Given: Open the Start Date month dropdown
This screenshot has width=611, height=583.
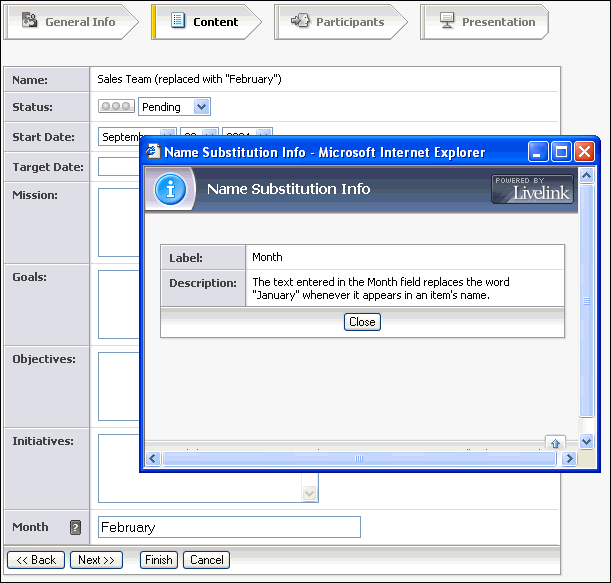Looking at the screenshot, I should (x=167, y=136).
